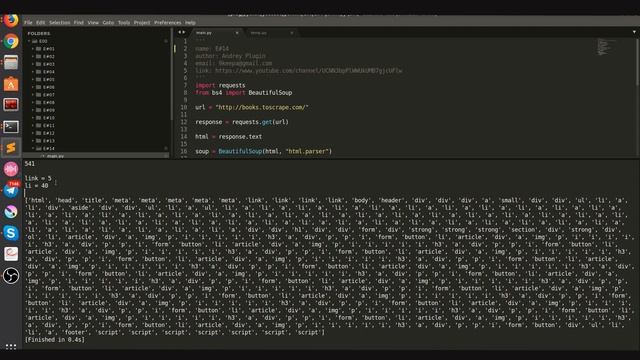Open the Files manager dock icon
The image size is (640, 360).
coord(11,63)
